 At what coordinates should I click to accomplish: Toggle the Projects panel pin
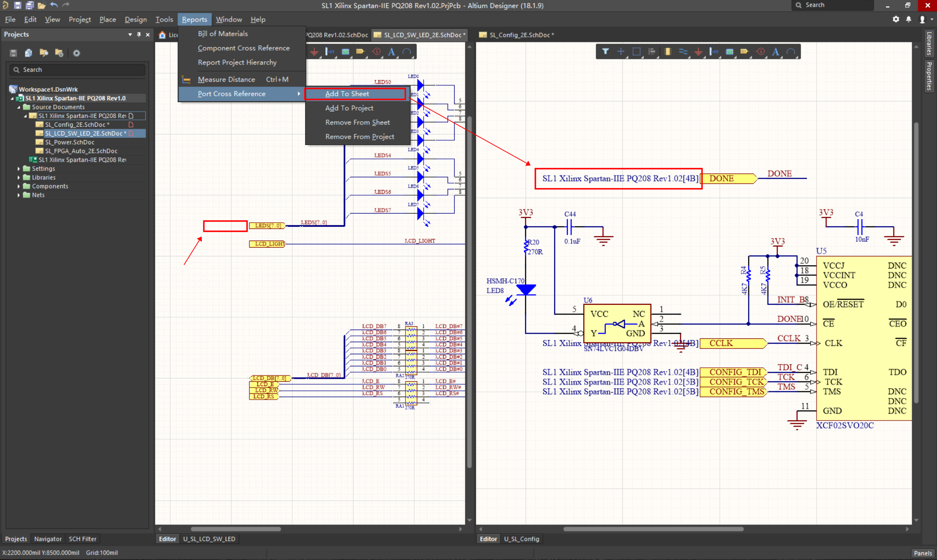click(x=139, y=34)
